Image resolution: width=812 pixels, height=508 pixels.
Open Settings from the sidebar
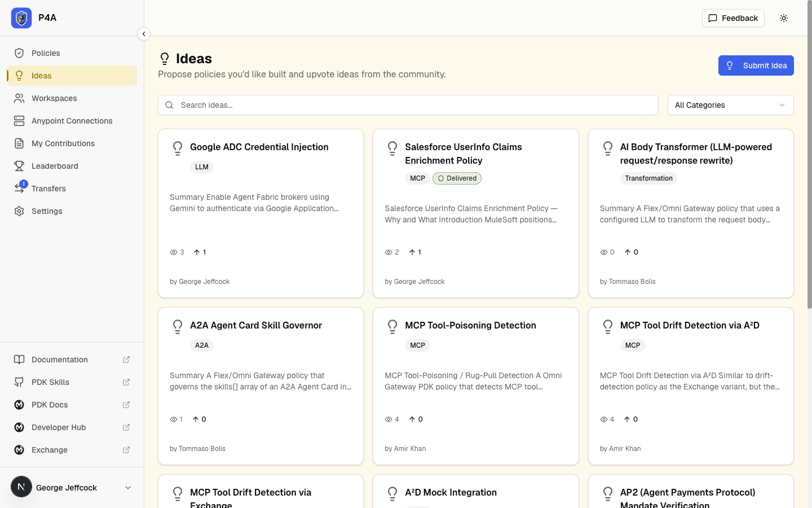tap(72, 211)
